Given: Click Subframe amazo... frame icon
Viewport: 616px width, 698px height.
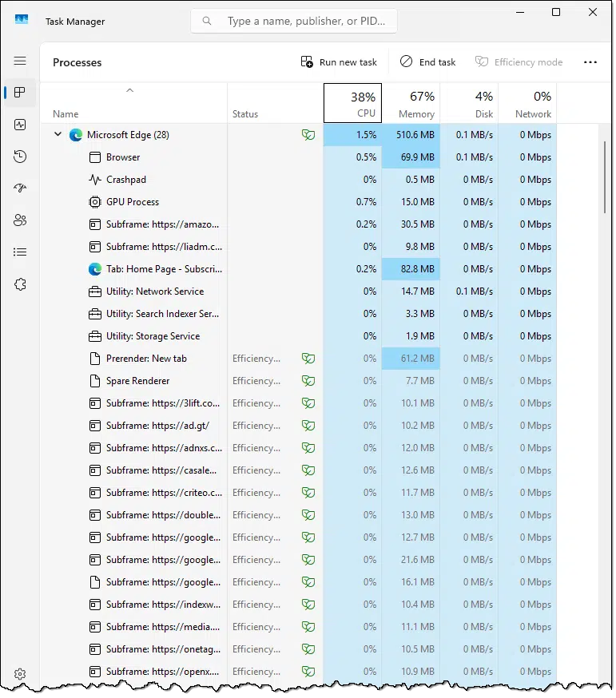Looking at the screenshot, I should point(95,224).
